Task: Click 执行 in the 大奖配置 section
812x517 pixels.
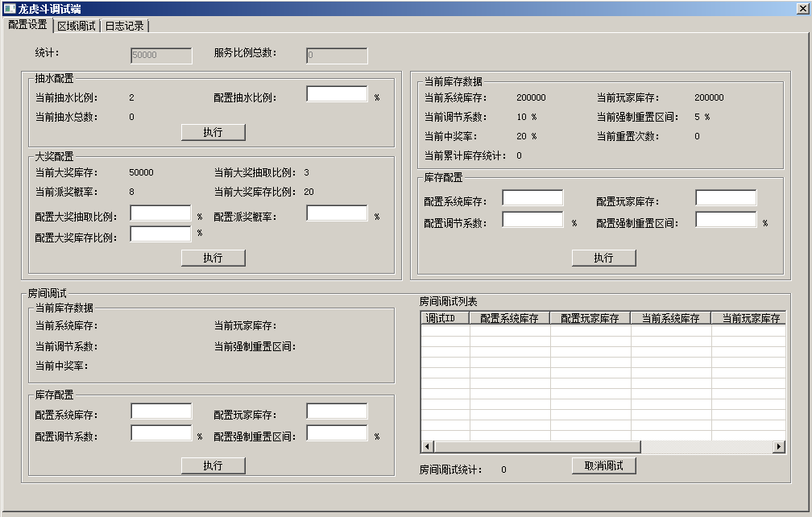Action: click(213, 257)
